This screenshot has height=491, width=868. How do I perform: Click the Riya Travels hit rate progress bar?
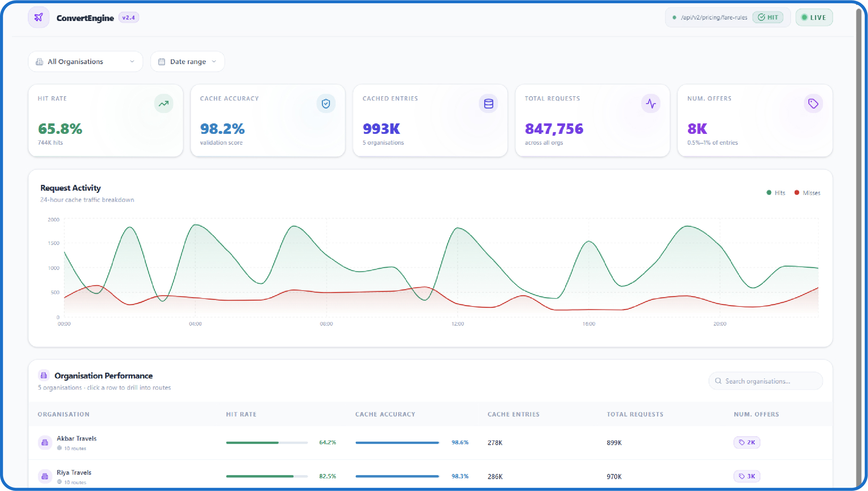click(267, 477)
